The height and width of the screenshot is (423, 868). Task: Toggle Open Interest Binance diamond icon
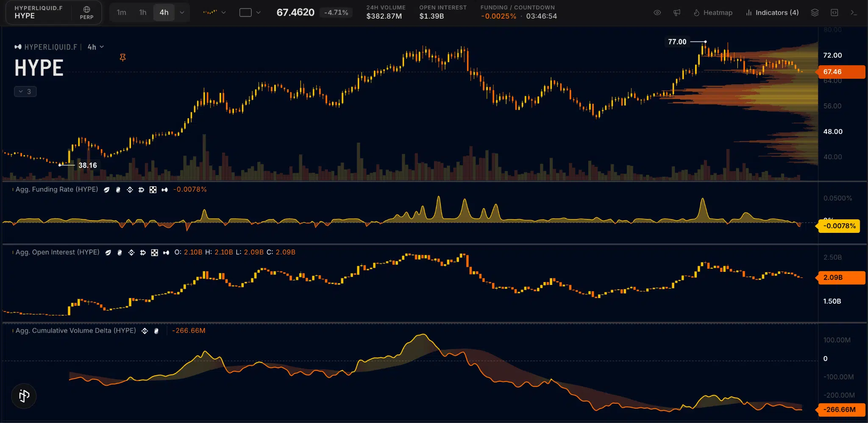131,252
